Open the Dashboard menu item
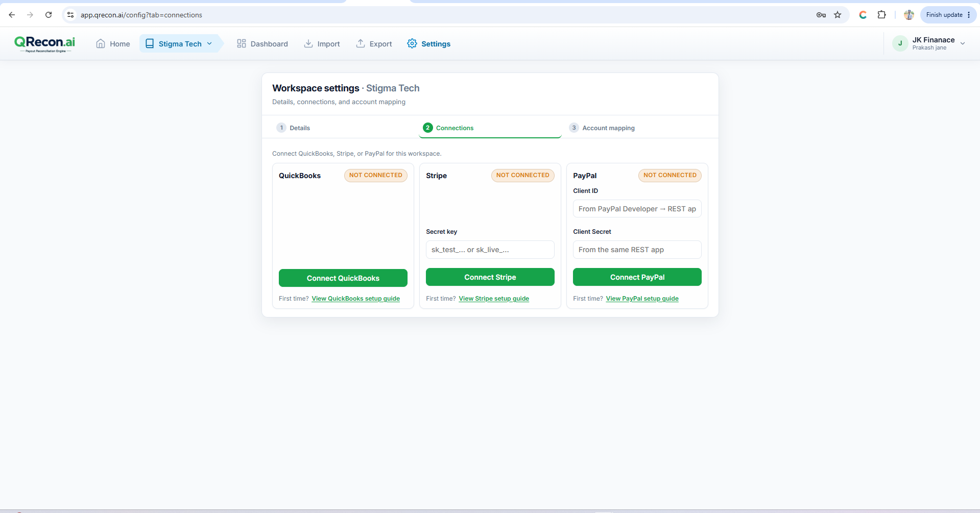 pyautogui.click(x=262, y=44)
